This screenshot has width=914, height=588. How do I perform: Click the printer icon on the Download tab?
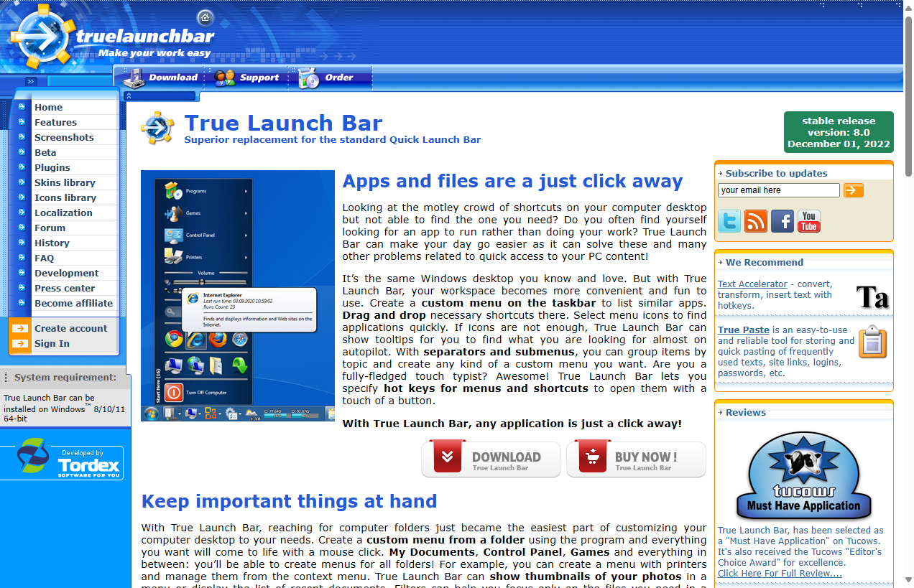pyautogui.click(x=133, y=78)
